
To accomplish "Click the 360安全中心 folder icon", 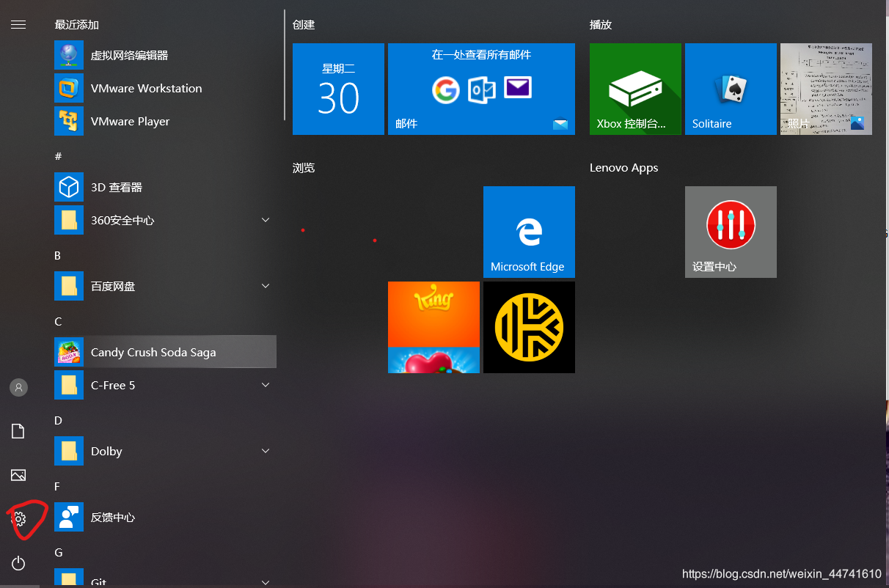I will click(69, 220).
